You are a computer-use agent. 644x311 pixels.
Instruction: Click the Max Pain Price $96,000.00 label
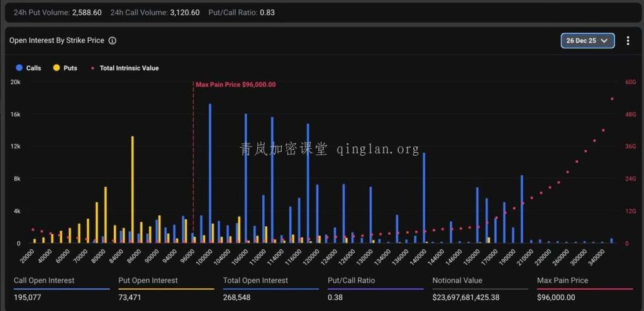click(235, 84)
